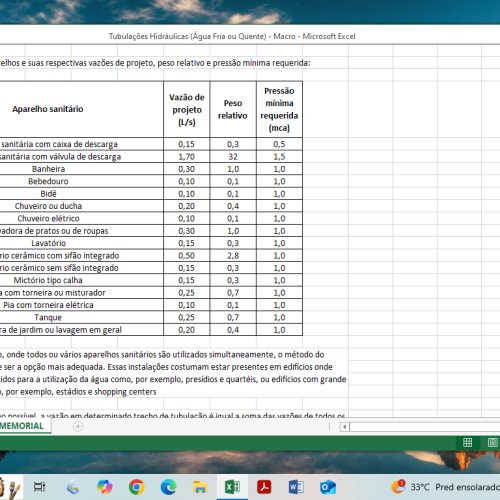Click the Excel icon on the taskbar
500x500 pixels.
point(232,487)
